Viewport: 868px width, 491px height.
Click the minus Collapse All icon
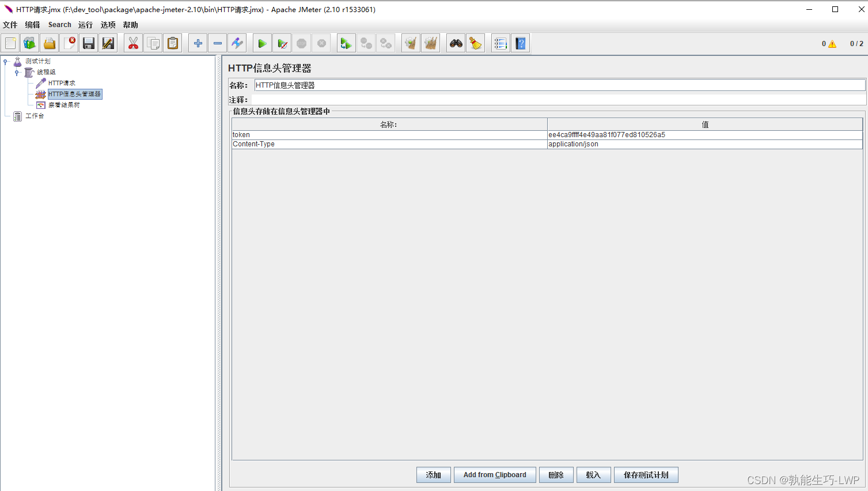tap(218, 44)
